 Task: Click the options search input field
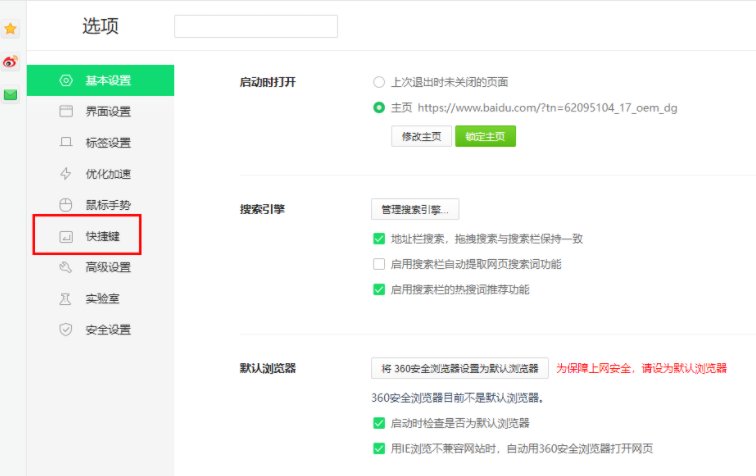[256, 27]
